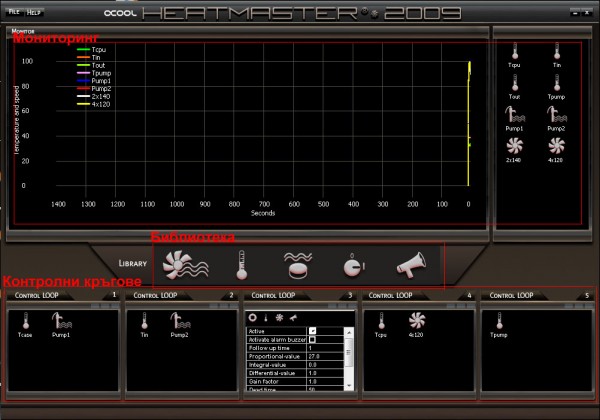Click the Control Loop 2 header
600x420 pixels.
pyautogui.click(x=155, y=295)
